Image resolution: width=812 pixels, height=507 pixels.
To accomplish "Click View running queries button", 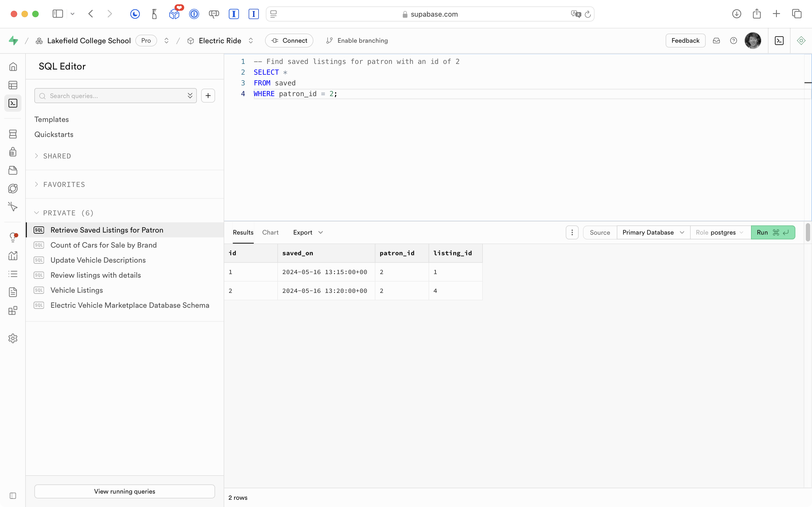I will pyautogui.click(x=124, y=491).
